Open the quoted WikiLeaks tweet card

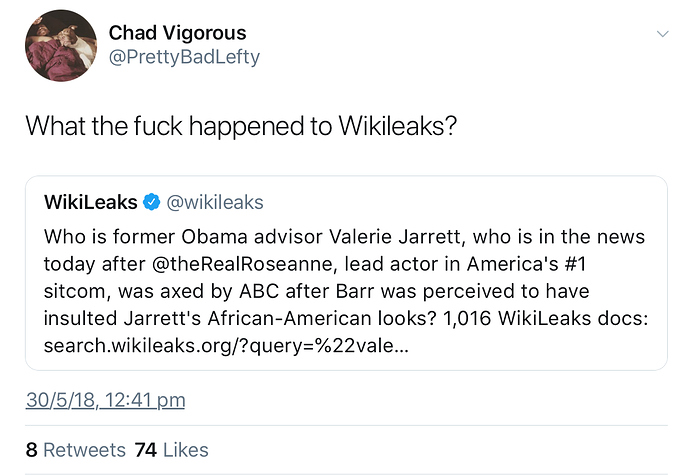pos(346,273)
